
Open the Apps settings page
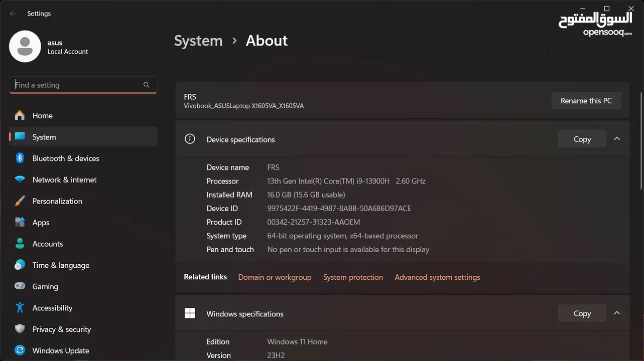tap(83, 222)
